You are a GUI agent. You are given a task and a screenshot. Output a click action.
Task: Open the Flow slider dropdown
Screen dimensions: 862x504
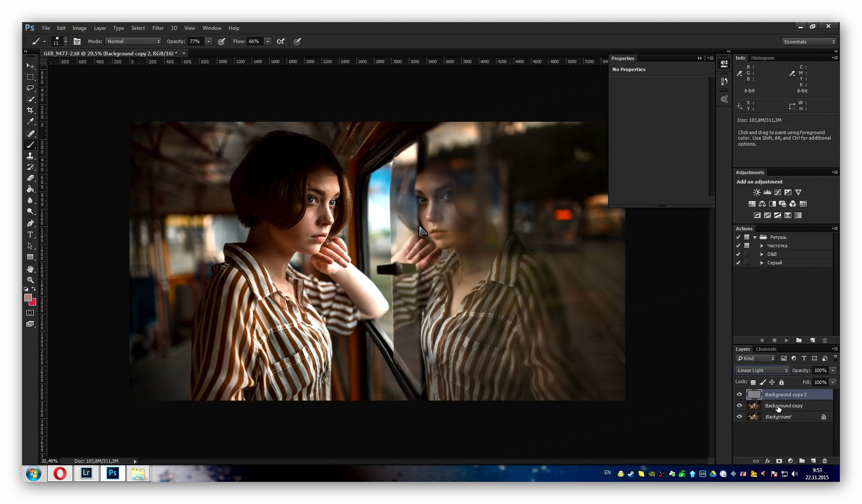(267, 41)
